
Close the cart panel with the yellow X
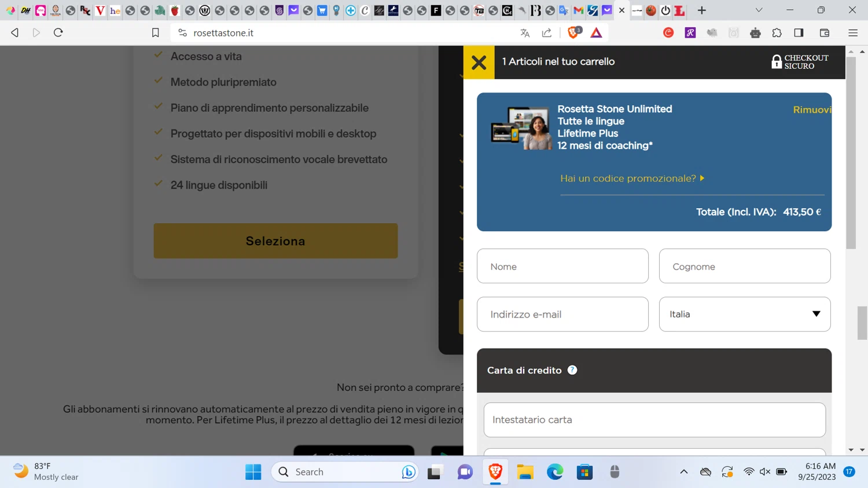point(479,62)
